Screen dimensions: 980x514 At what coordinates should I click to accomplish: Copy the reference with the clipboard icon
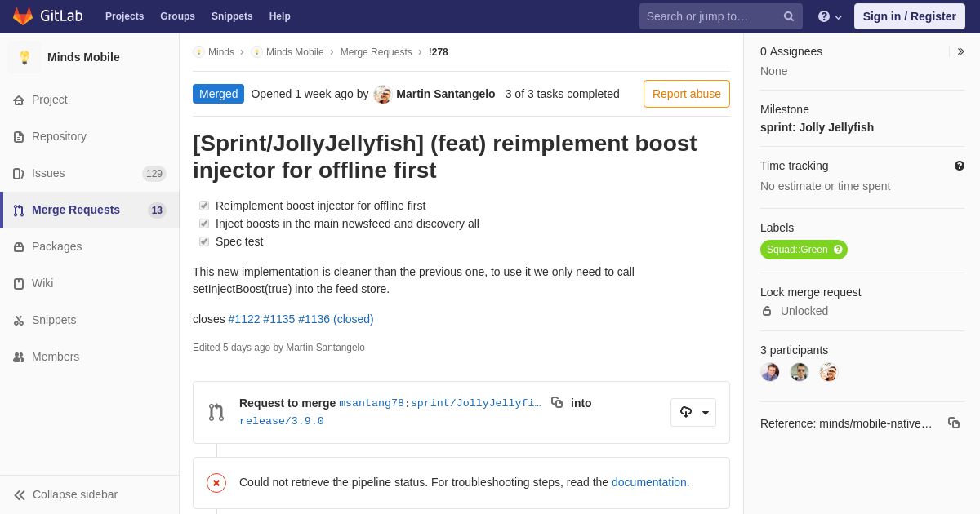coord(954,423)
